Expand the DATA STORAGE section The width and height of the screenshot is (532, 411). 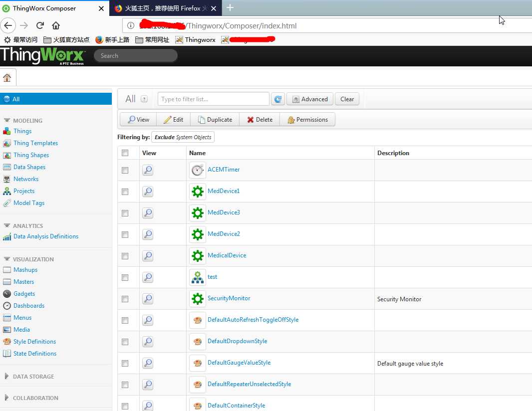7,376
